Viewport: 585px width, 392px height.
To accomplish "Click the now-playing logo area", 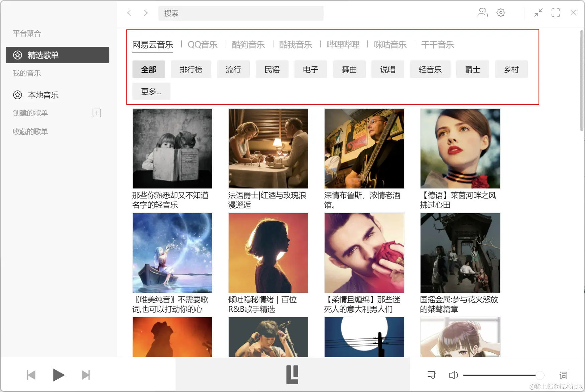I will click(292, 374).
